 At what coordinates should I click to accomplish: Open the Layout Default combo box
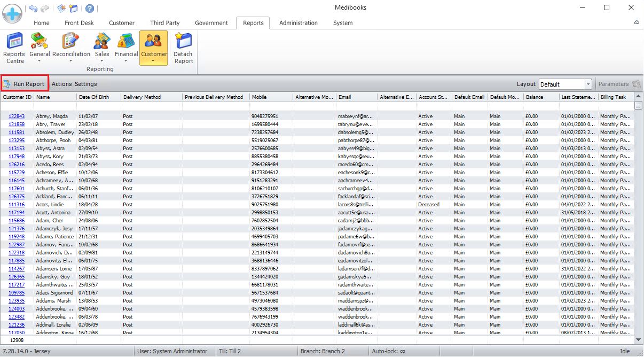[565, 84]
